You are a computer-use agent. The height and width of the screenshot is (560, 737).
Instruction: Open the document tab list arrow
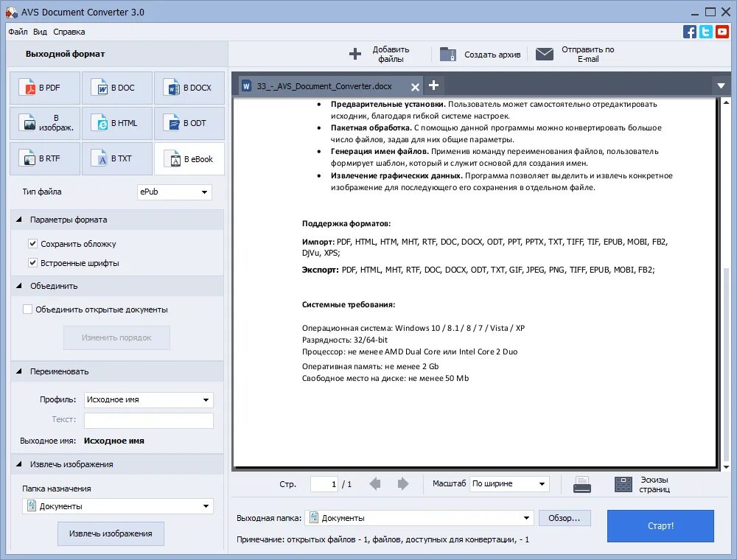(721, 86)
